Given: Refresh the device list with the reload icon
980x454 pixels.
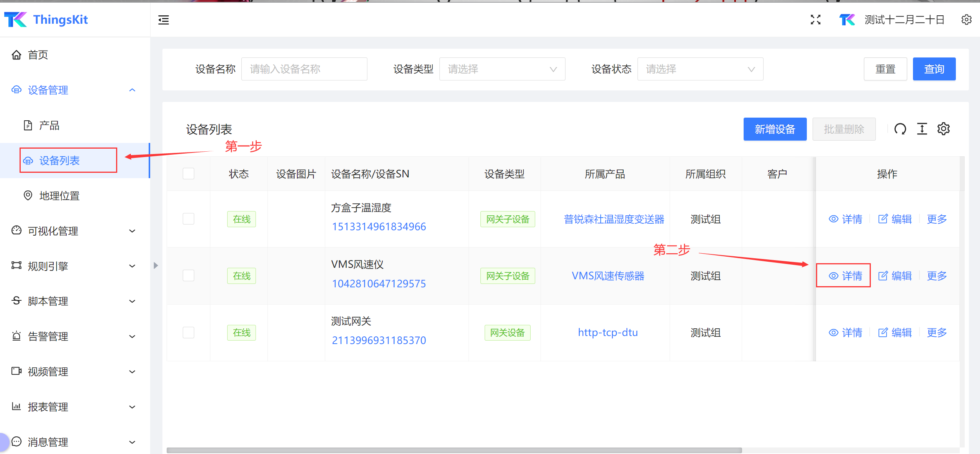Looking at the screenshot, I should click(900, 129).
